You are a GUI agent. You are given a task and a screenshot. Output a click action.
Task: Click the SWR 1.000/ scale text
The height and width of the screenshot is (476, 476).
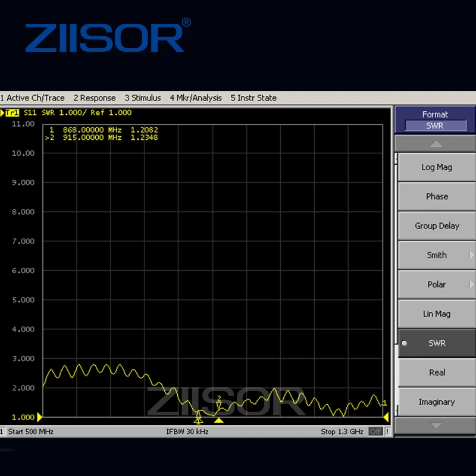click(x=64, y=112)
